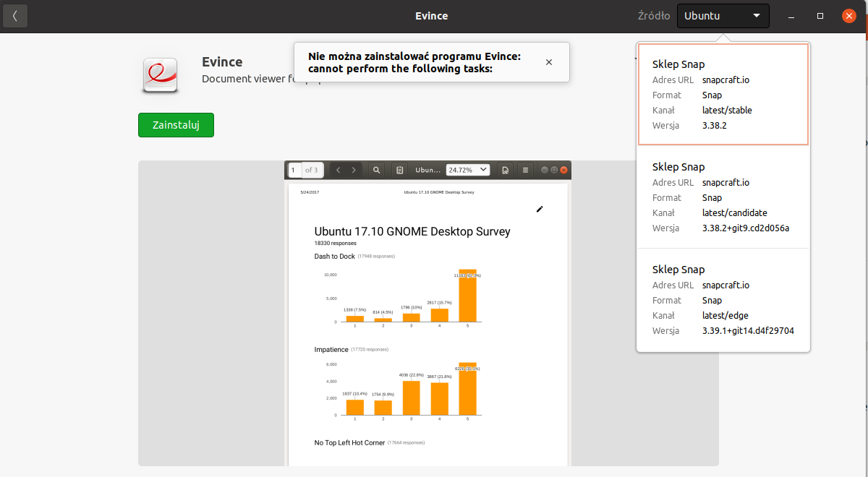Click the Evince screenshot preview

point(428,313)
